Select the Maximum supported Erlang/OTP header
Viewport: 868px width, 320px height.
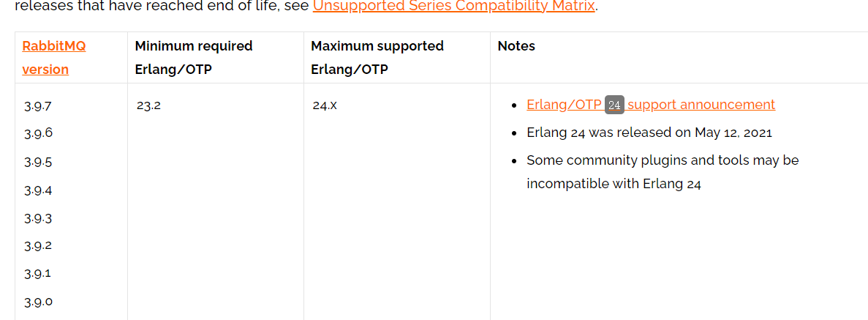click(377, 57)
